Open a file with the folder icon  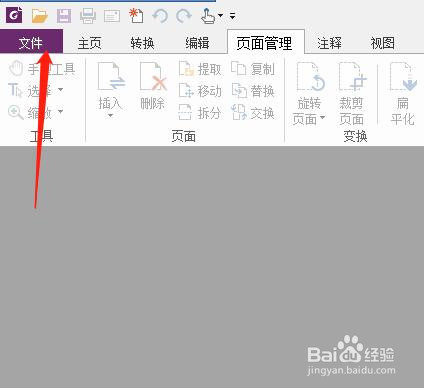40,16
